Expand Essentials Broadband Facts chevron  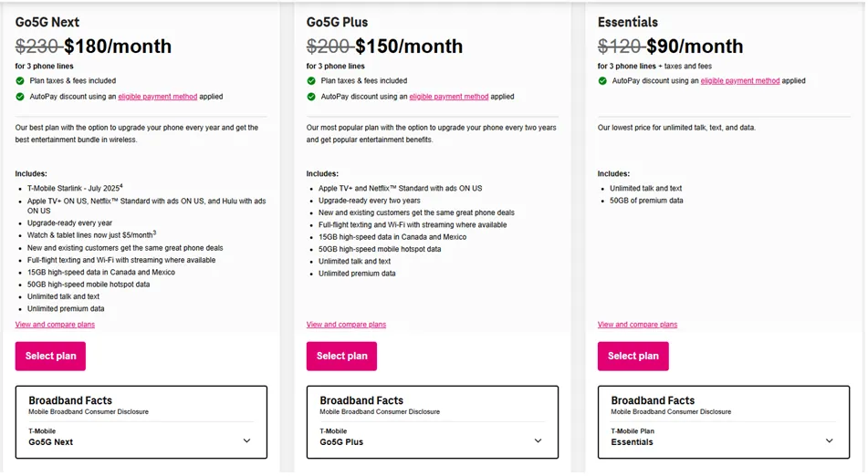pyautogui.click(x=829, y=441)
